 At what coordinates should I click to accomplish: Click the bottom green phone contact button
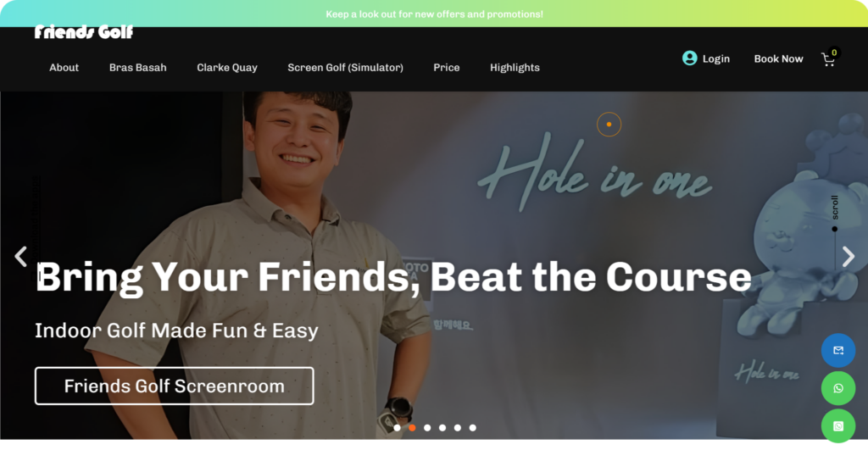838,425
